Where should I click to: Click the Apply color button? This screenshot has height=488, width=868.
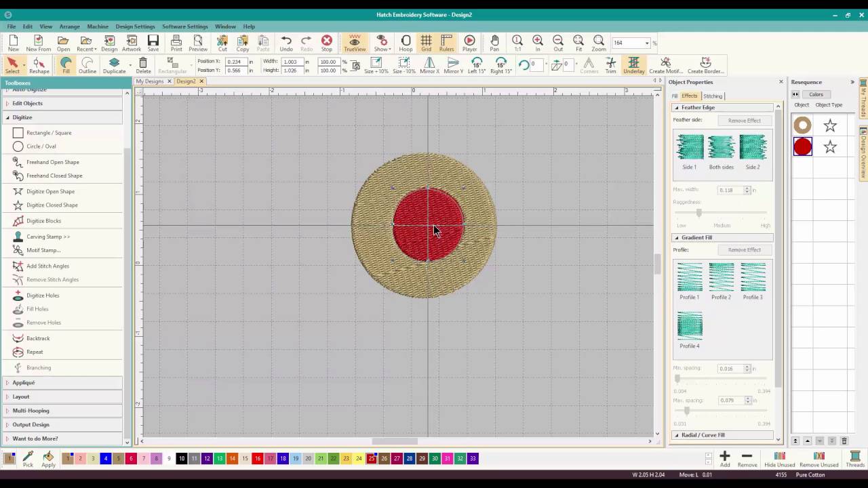pos(48,460)
